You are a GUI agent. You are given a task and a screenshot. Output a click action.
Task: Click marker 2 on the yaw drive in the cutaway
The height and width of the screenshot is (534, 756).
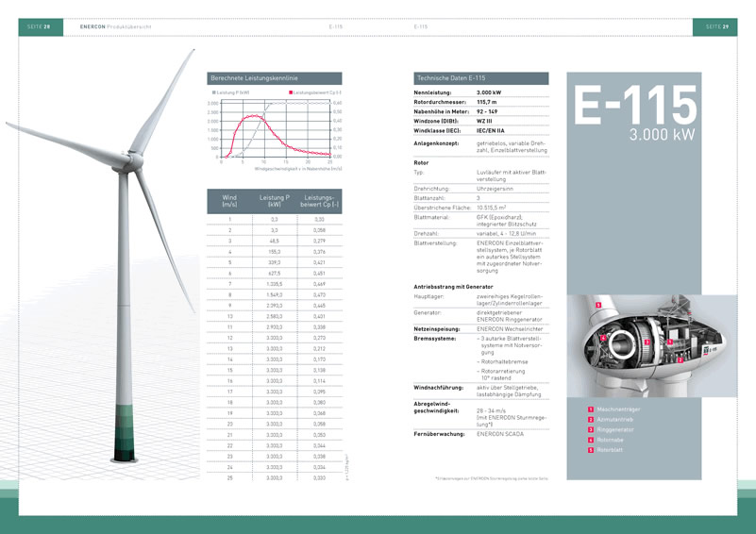point(680,360)
